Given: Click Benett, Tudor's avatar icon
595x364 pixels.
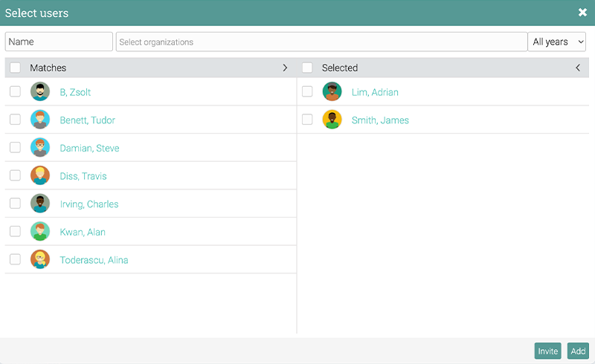Looking at the screenshot, I should tap(40, 120).
